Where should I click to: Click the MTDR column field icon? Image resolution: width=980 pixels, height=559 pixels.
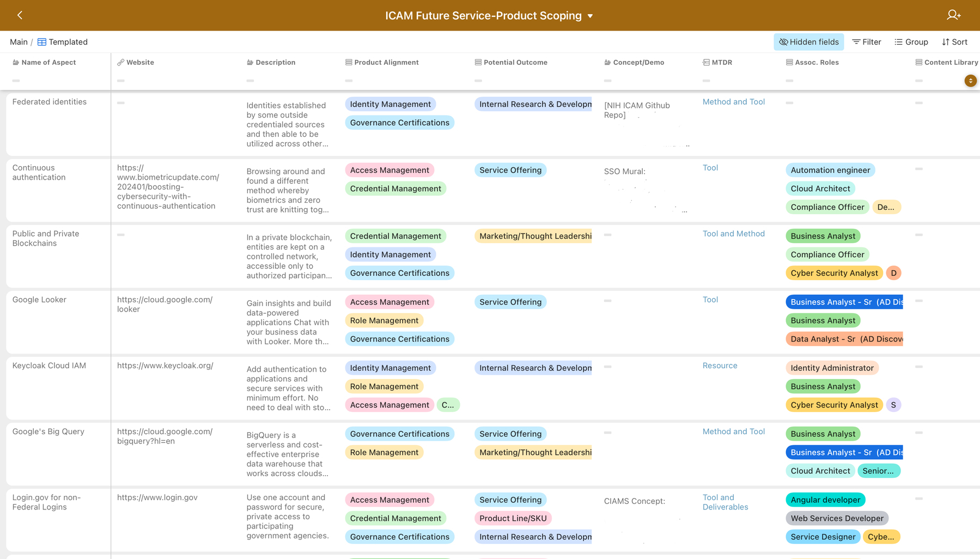706,62
